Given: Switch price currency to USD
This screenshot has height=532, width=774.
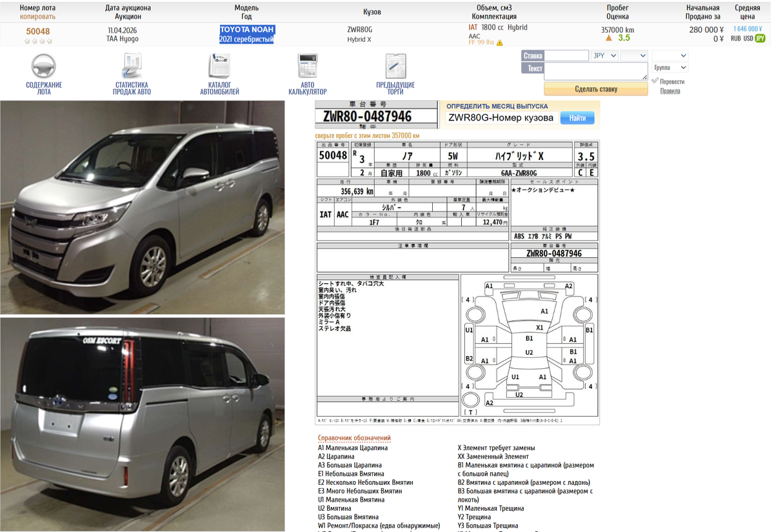Looking at the screenshot, I should (x=748, y=39).
